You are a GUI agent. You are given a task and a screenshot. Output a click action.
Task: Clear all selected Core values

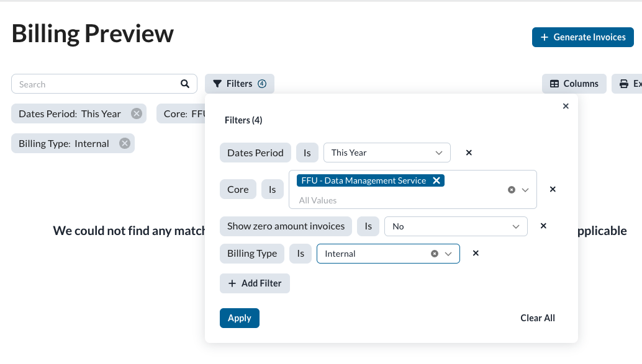click(512, 190)
